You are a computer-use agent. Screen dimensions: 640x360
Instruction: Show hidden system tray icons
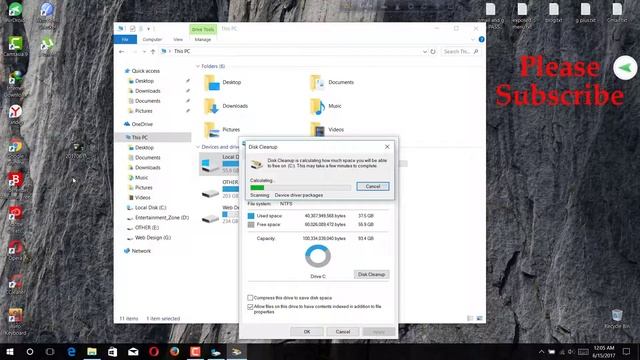tap(541, 351)
